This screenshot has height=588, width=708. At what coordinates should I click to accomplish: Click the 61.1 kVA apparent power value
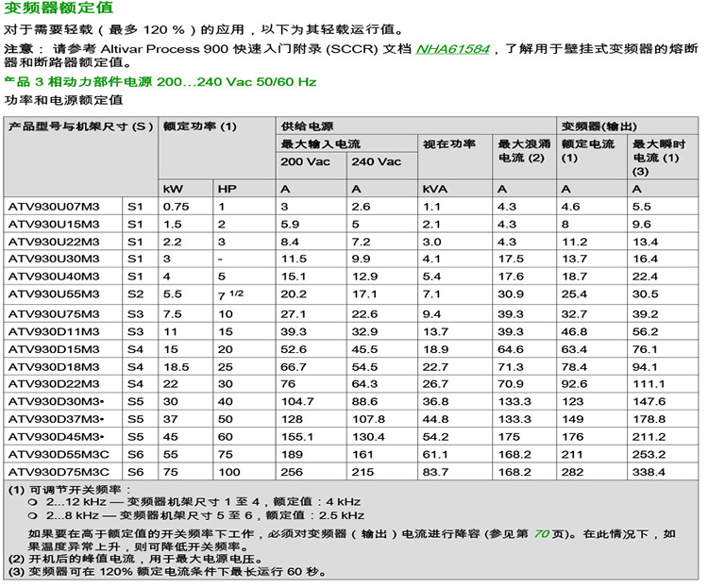click(x=435, y=455)
